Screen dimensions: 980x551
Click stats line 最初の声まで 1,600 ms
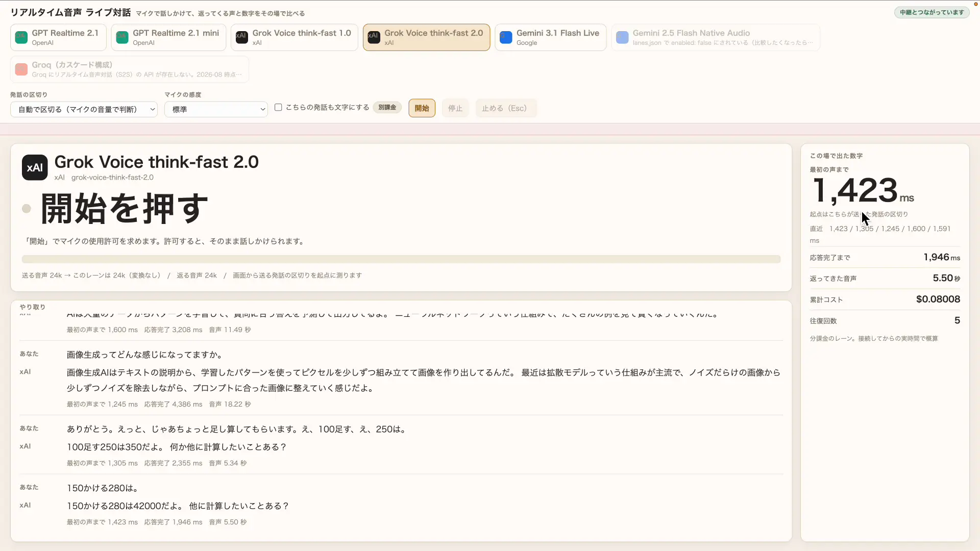pos(159,330)
